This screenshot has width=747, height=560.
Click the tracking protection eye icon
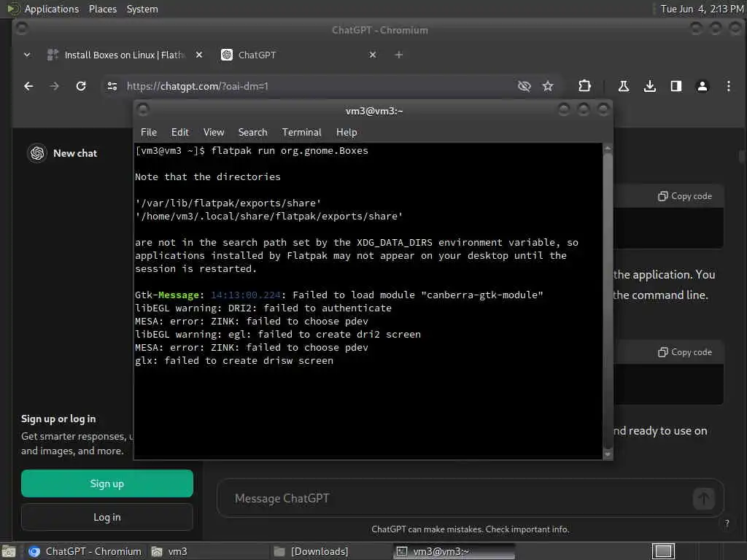click(524, 86)
